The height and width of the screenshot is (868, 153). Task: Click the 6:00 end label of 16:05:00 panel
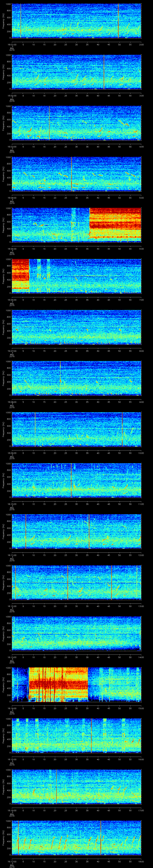[x=141, y=249]
